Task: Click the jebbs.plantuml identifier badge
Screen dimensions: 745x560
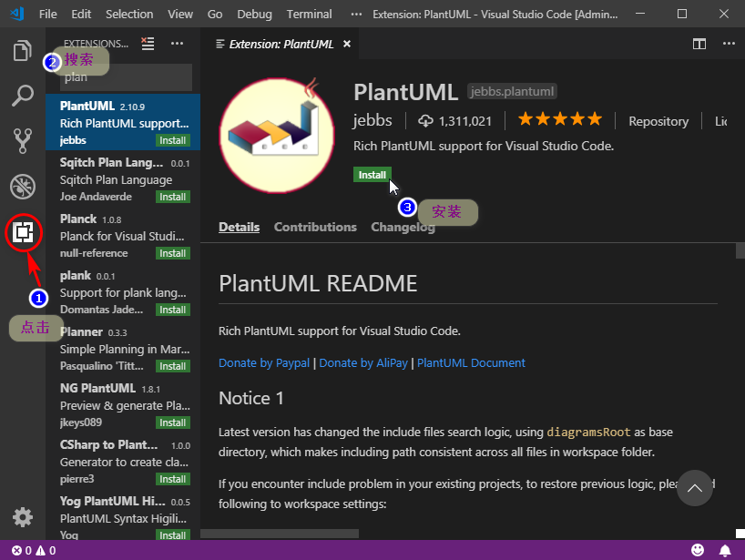Action: [x=512, y=91]
